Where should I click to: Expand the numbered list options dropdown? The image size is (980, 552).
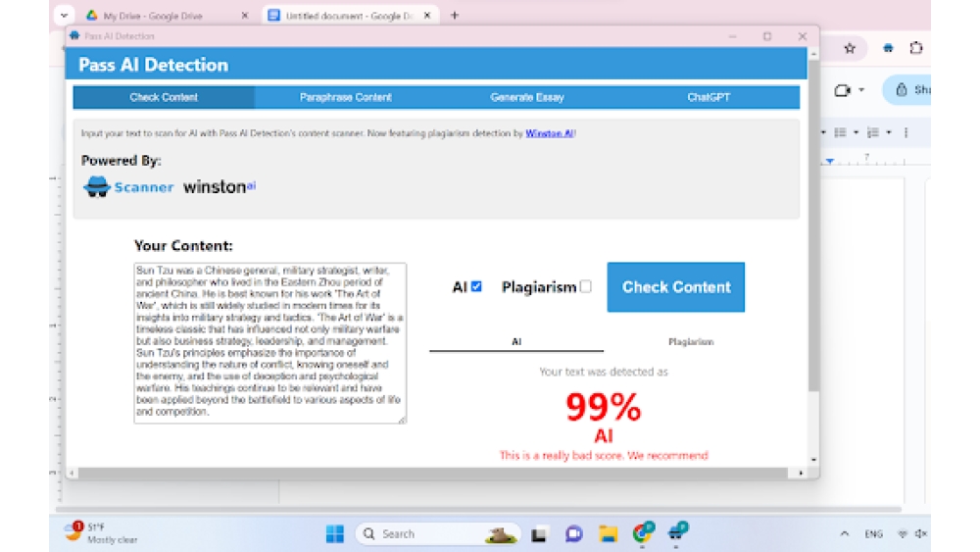[x=889, y=132]
